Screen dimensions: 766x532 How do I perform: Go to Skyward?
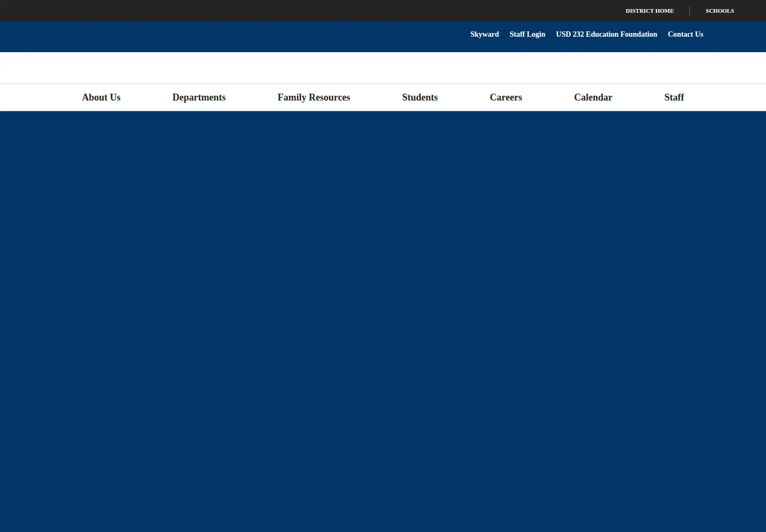(485, 34)
